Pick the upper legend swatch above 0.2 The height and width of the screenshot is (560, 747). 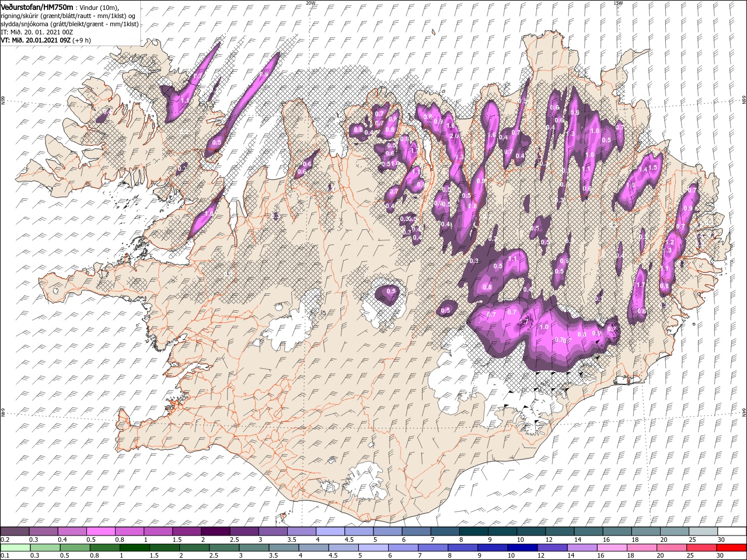click(x=15, y=531)
